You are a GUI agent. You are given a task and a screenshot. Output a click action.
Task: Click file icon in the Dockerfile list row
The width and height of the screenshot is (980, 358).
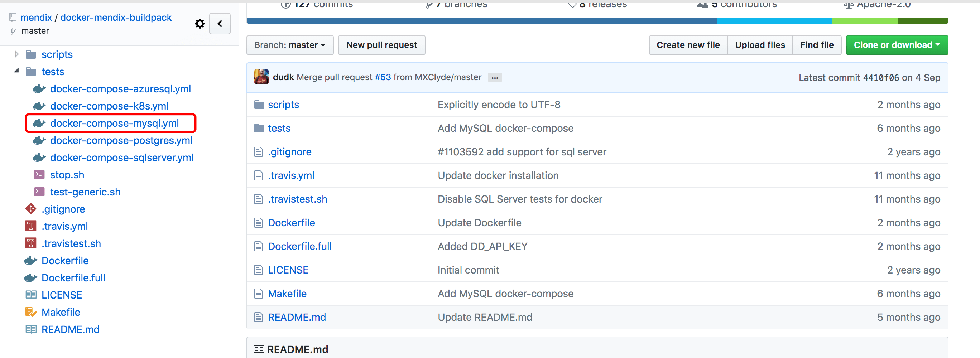(x=259, y=223)
